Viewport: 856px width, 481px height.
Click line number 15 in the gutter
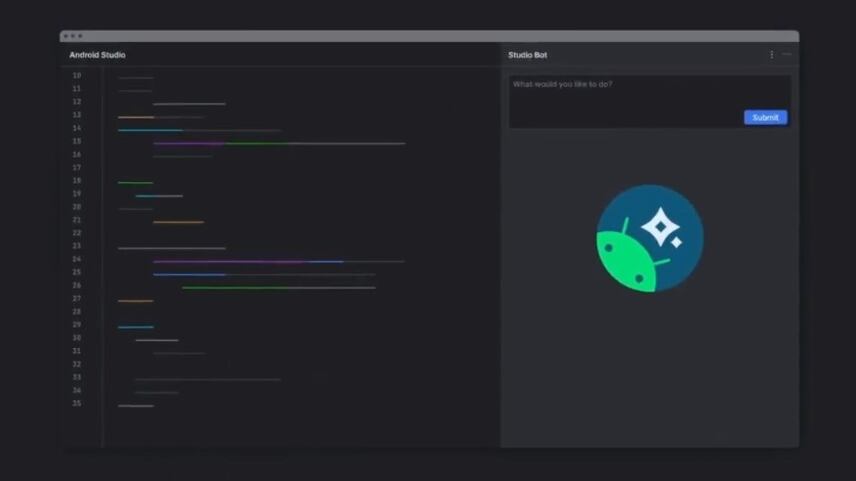tap(77, 141)
